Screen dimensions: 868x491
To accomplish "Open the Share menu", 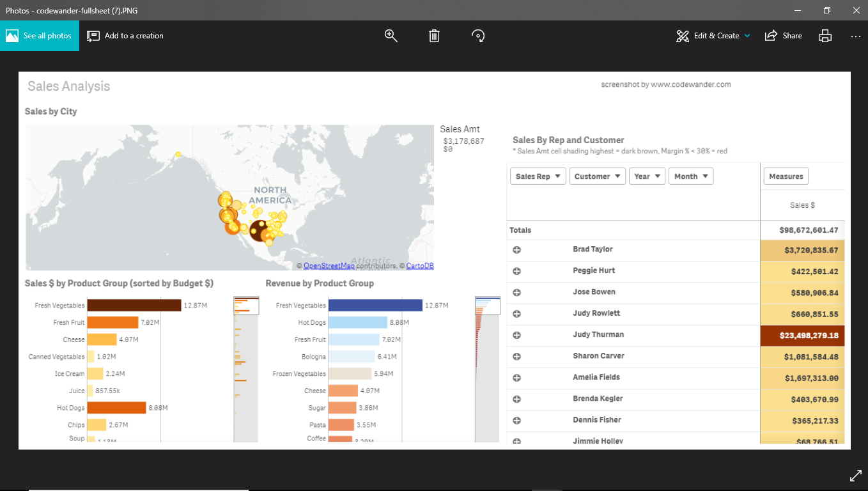I will point(783,36).
